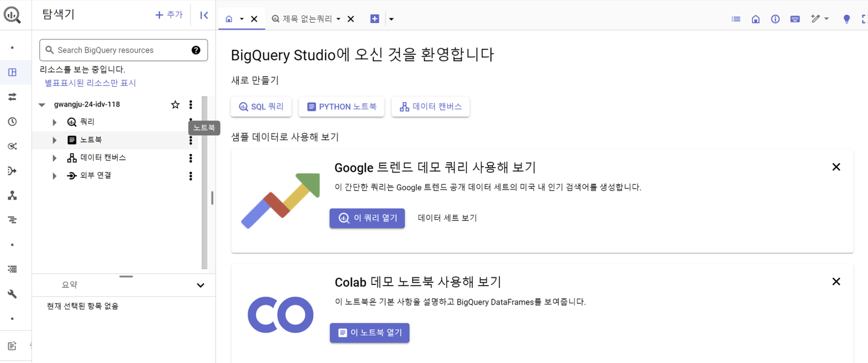Click the explorer tree vertical scrollbar
Viewport: 868px width, 363px height.
[205, 182]
